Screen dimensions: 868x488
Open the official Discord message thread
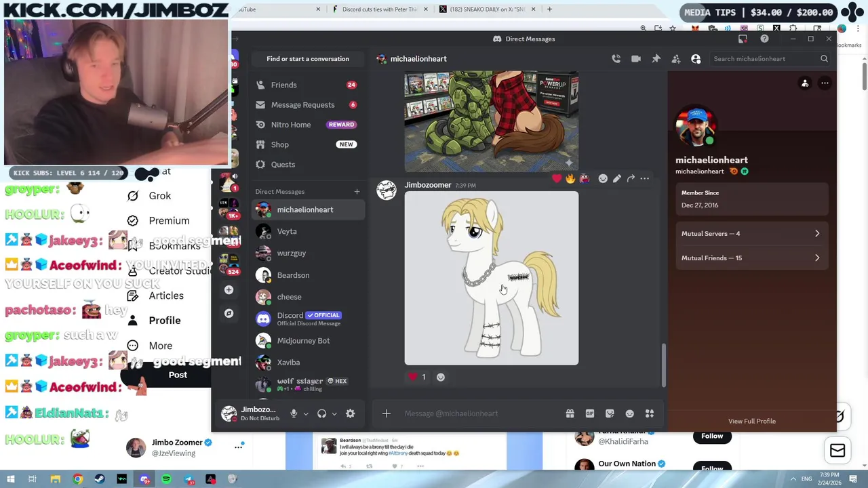[x=307, y=319]
